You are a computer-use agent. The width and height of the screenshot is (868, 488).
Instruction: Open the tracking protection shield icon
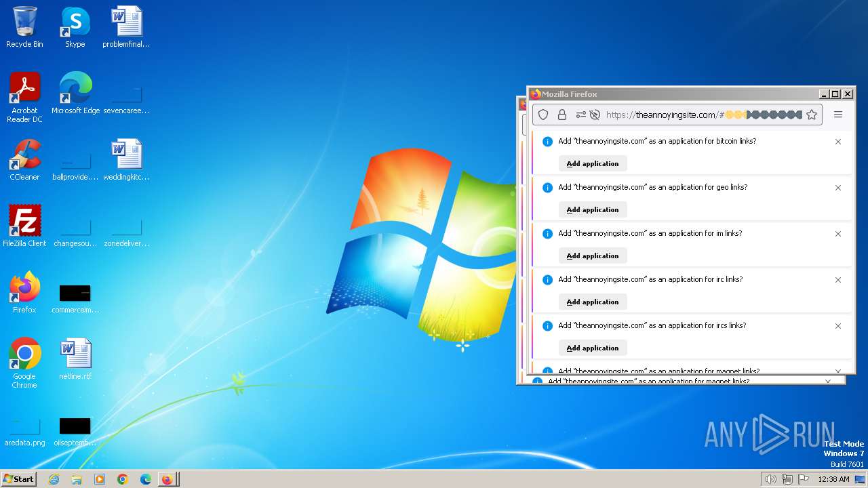click(543, 115)
